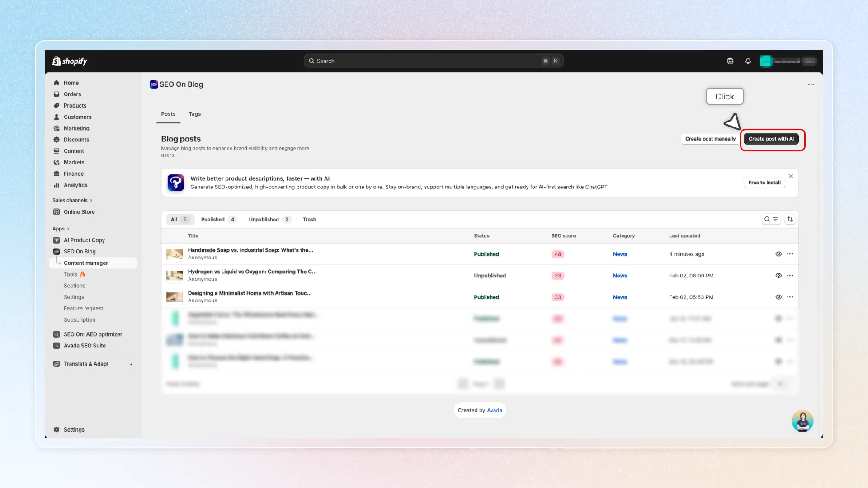Toggle eye icon for Hydrogen vs Liquid post
Viewport: 868px width, 488px height.
click(x=778, y=276)
